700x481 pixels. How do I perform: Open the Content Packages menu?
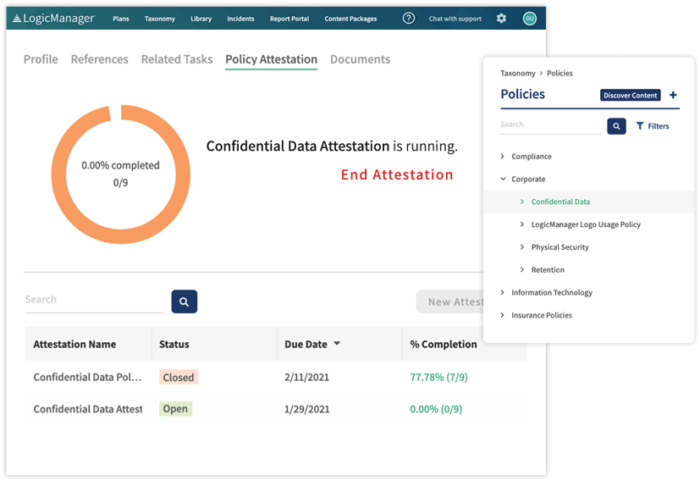point(350,19)
